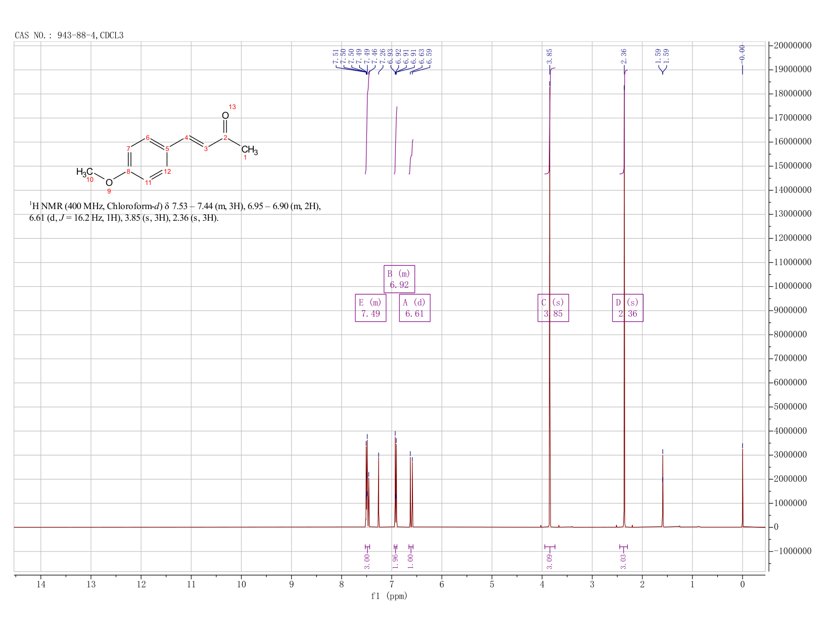834x644 pixels.
Task: Click the TMS peak at 0 ppm
Action: click(743, 487)
